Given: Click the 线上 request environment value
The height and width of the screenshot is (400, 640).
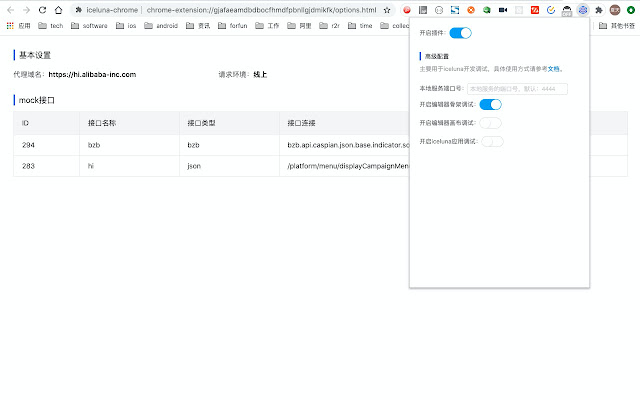Looking at the screenshot, I should point(260,74).
